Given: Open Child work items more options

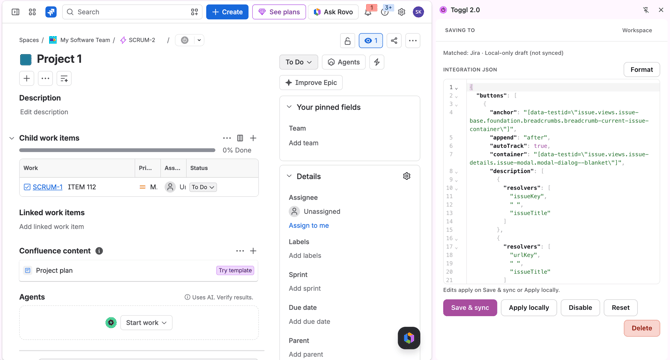Looking at the screenshot, I should coord(227,138).
